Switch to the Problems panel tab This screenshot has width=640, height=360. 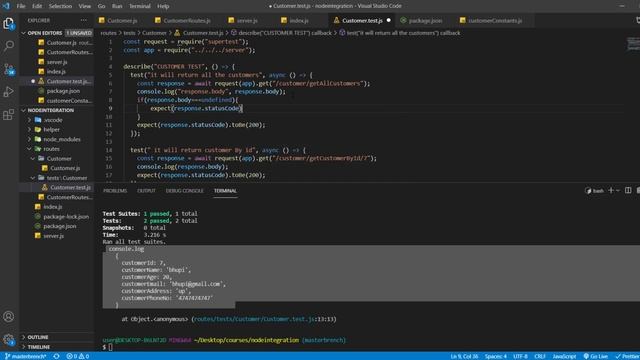click(x=115, y=191)
